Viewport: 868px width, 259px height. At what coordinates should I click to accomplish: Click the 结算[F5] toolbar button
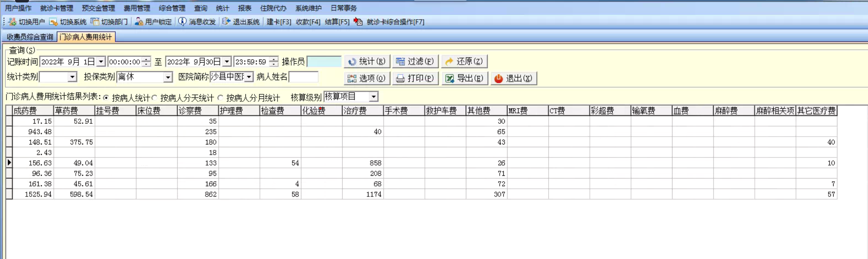337,22
